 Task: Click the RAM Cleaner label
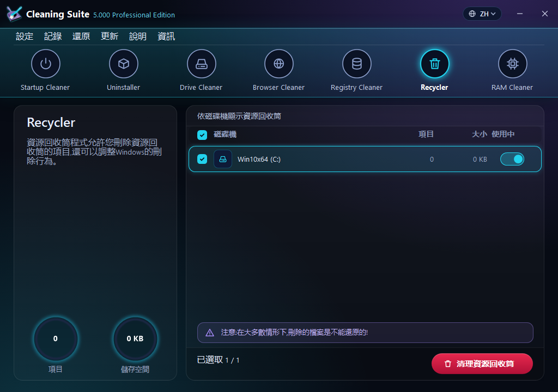512,88
